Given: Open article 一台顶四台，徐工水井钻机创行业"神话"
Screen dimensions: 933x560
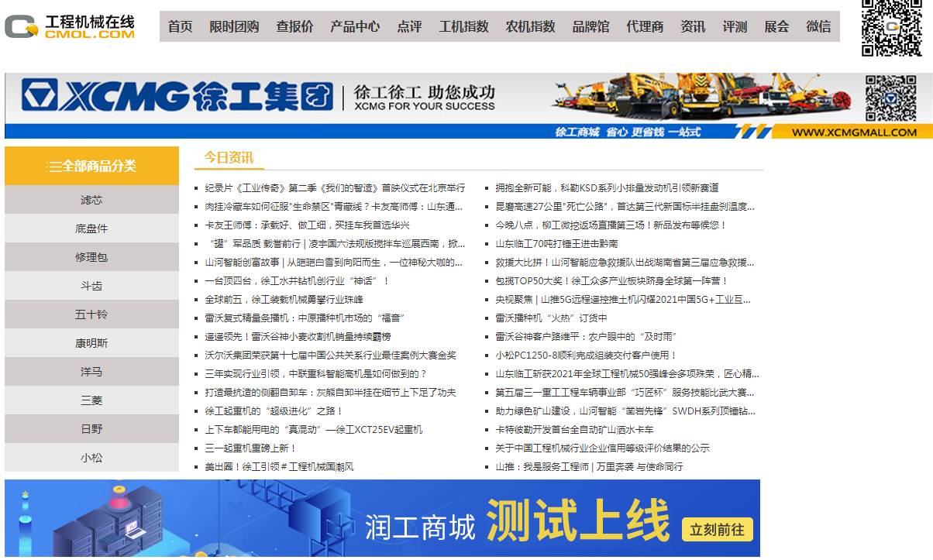Looking at the screenshot, I should (298, 281).
